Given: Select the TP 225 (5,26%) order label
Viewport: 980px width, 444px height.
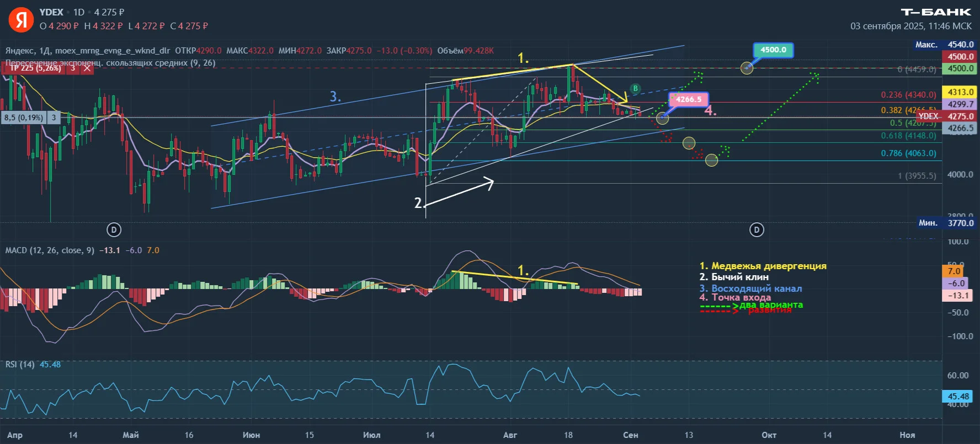Looking at the screenshot, I should [x=34, y=68].
